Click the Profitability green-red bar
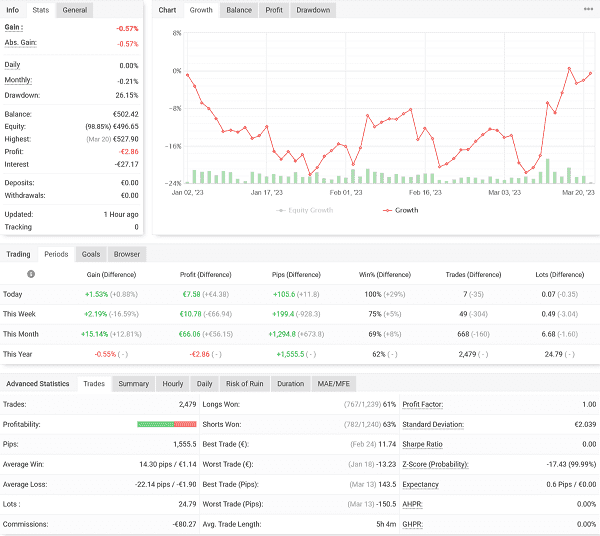Screen dimensions: 600x536 pos(167,424)
